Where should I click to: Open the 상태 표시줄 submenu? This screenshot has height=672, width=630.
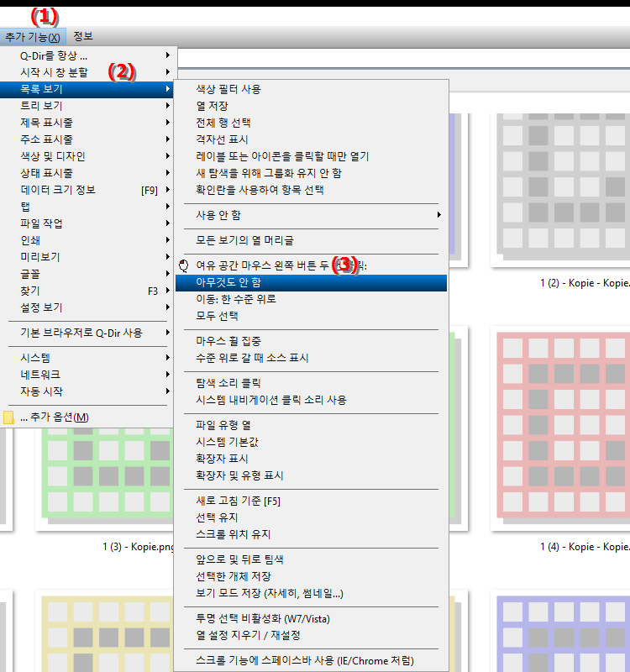(88, 173)
